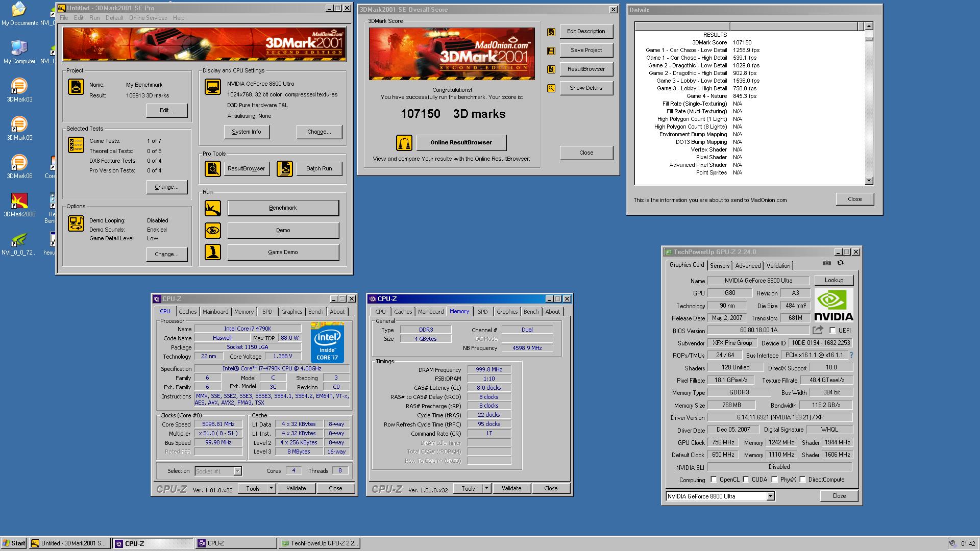The image size is (980, 551).
Task: Switch to Graphics tab in left CPU-Z
Action: tap(291, 312)
